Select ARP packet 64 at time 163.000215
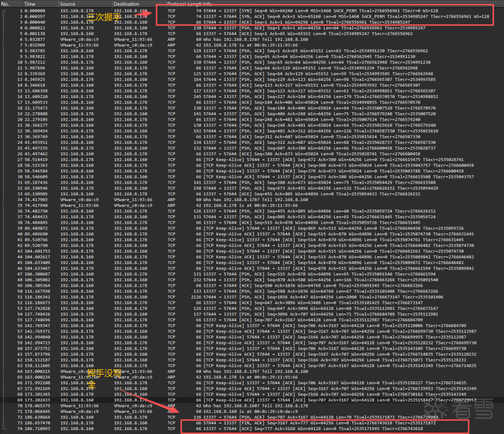The height and width of the screenshot is (434, 504). click(252, 371)
